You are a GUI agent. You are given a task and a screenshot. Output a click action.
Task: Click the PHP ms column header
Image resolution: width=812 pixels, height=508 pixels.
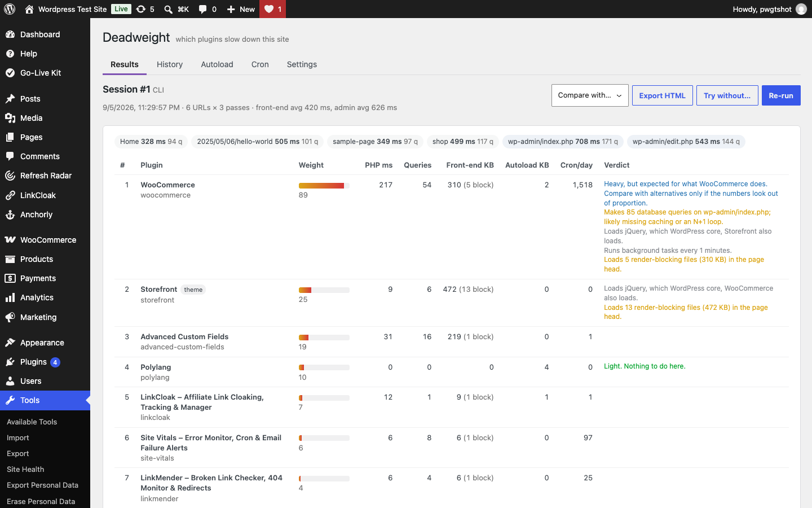[x=378, y=165]
